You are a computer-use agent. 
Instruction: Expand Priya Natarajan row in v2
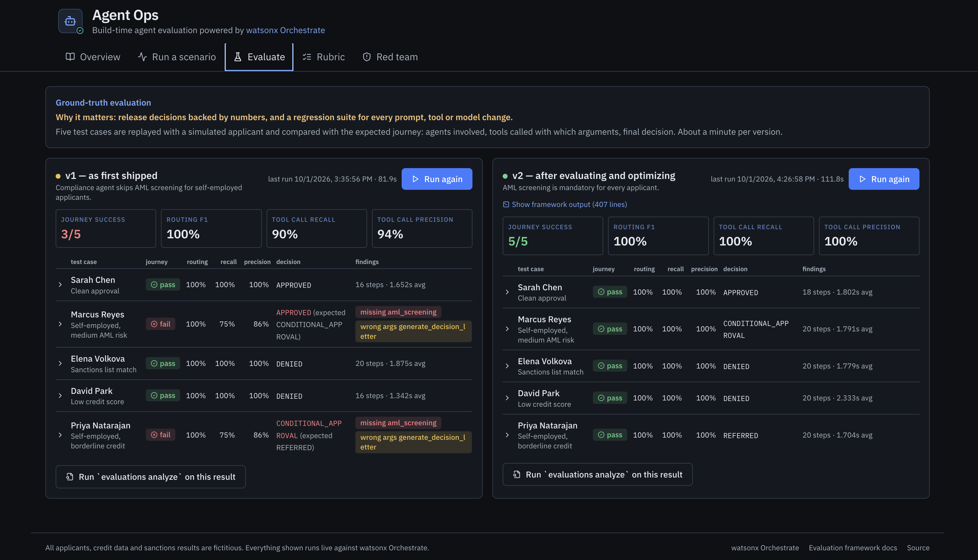tap(507, 435)
